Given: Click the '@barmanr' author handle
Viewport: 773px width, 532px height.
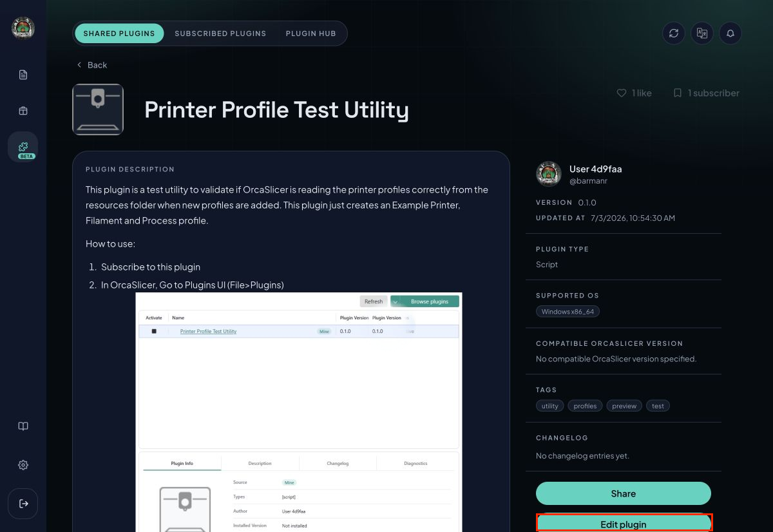Looking at the screenshot, I should [x=588, y=181].
